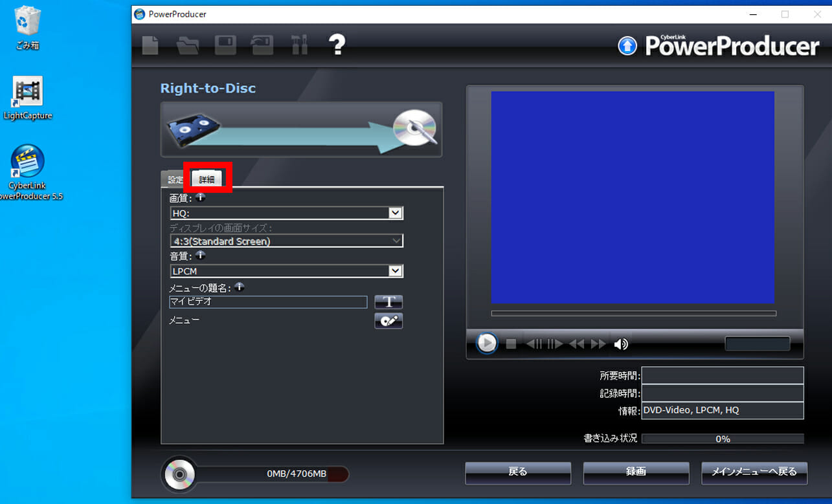Switch to the 詳細 tab

tap(207, 179)
